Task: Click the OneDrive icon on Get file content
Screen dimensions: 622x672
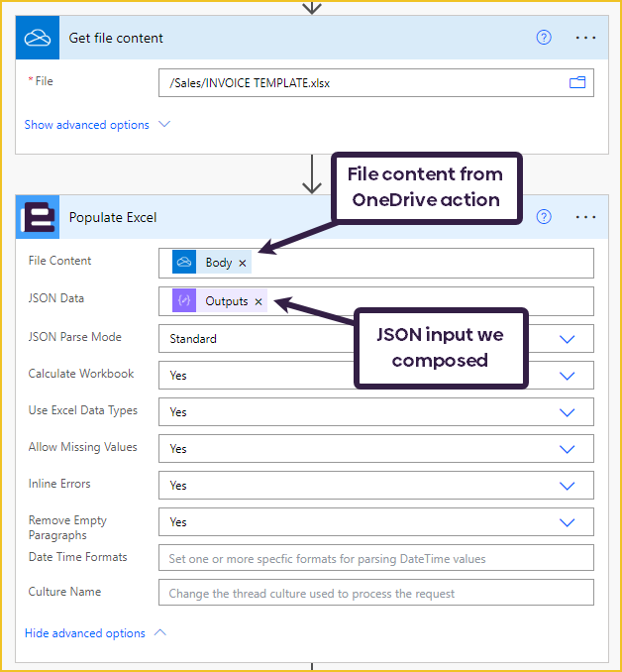Action: click(38, 38)
